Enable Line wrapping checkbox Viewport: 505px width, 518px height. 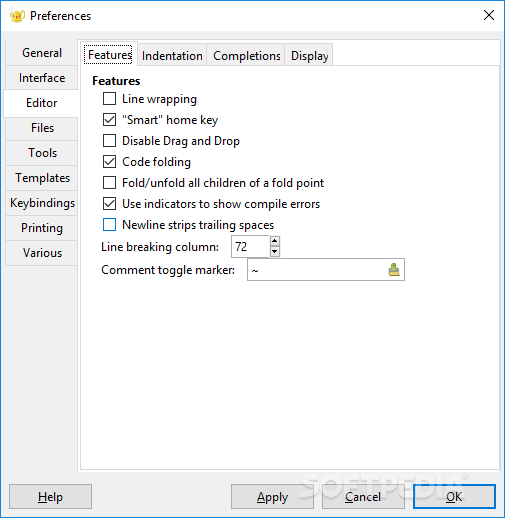point(109,99)
